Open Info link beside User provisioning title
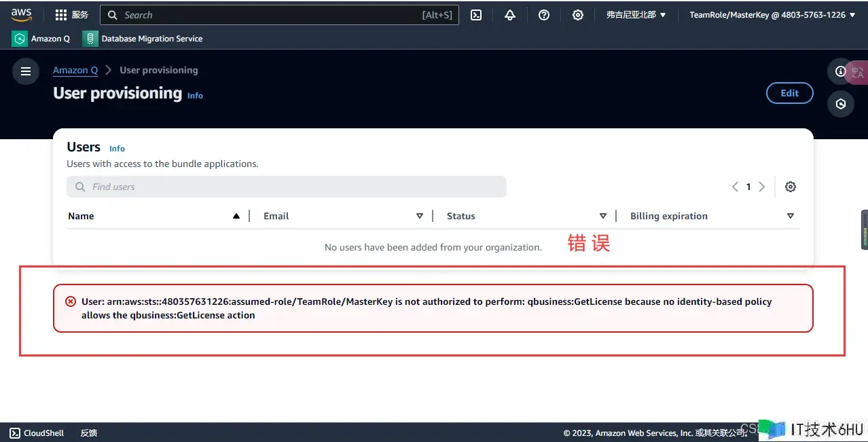 point(195,96)
